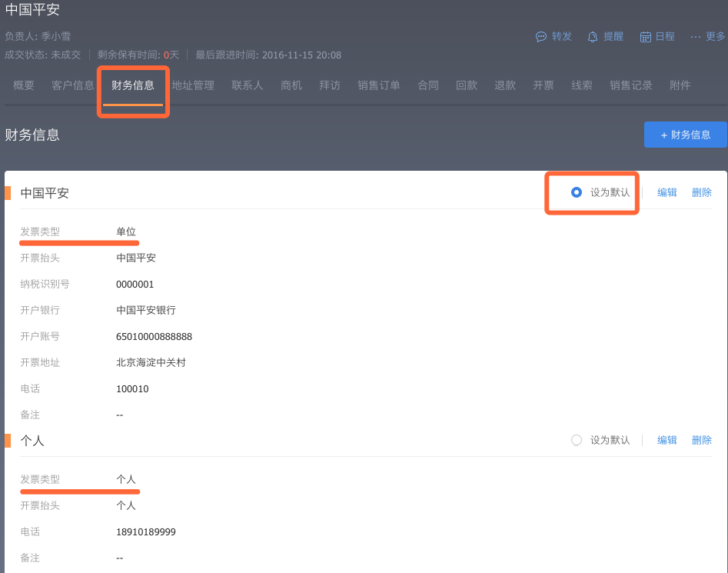Click the 个人 record heading
This screenshot has width=728, height=573.
point(32,441)
